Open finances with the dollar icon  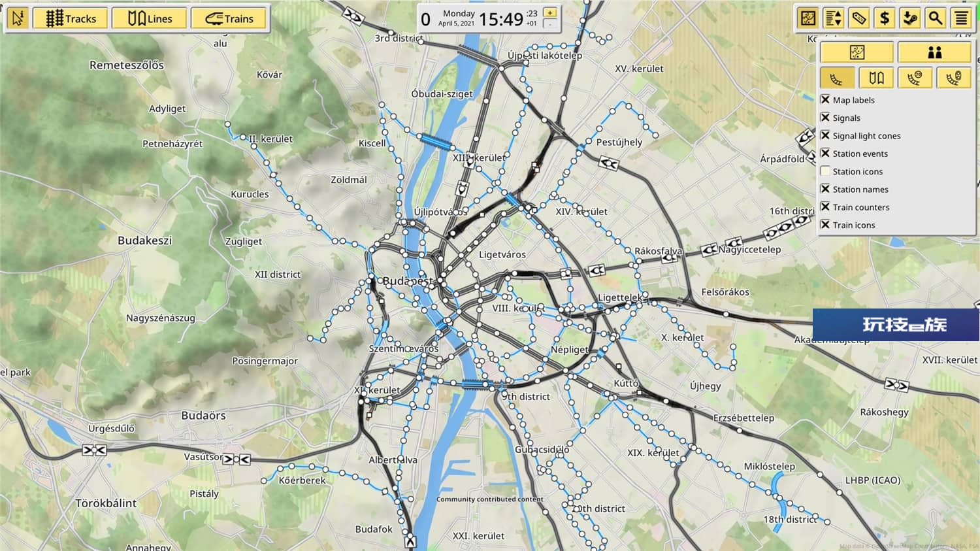click(x=885, y=18)
